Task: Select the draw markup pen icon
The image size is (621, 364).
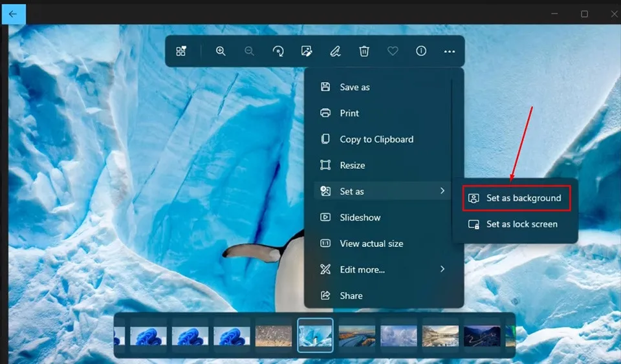Action: 335,51
